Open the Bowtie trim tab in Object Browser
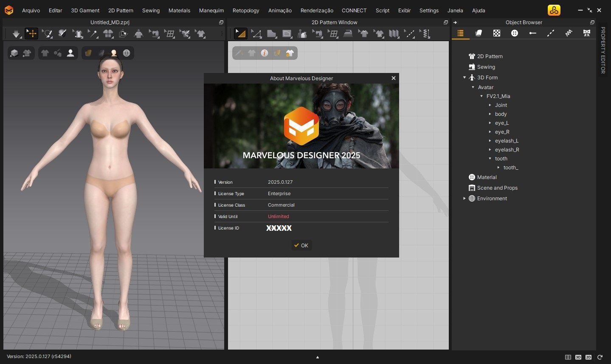The height and width of the screenshot is (364, 611). (587, 33)
